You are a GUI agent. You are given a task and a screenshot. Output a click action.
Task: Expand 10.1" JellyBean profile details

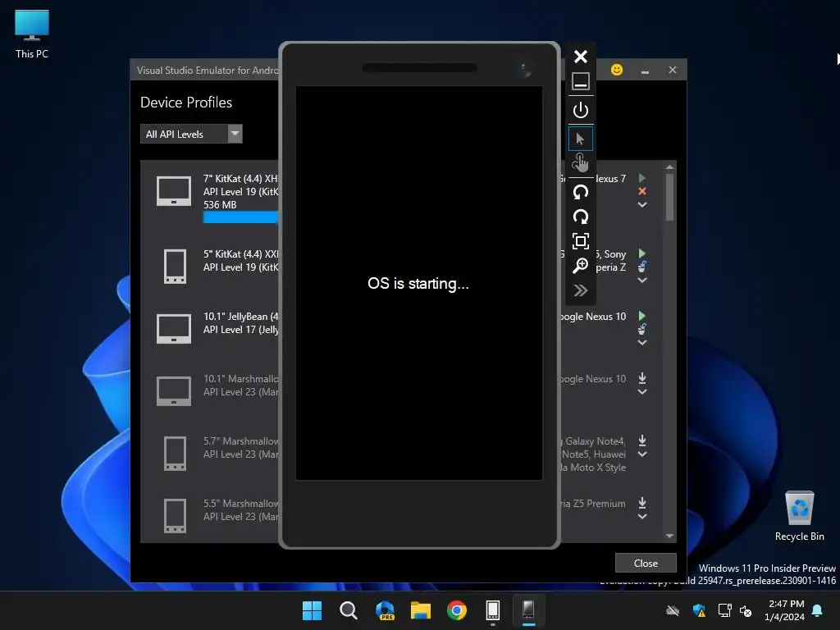pyautogui.click(x=641, y=342)
